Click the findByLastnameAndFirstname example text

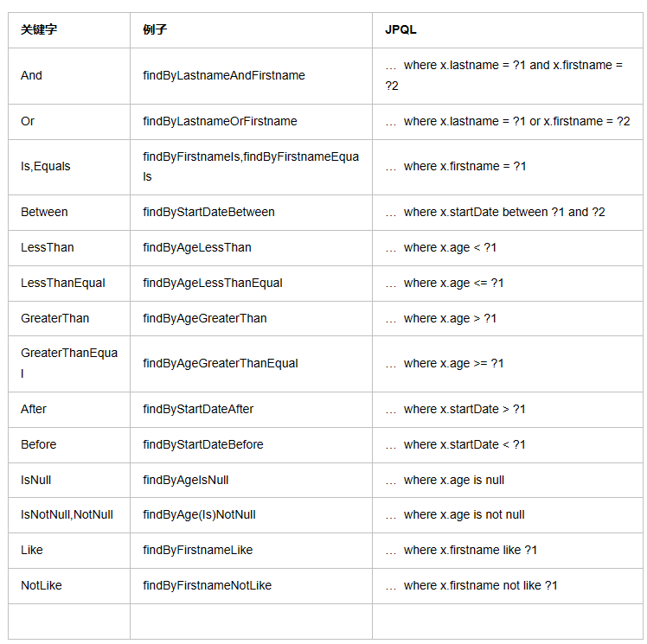pyautogui.click(x=224, y=76)
